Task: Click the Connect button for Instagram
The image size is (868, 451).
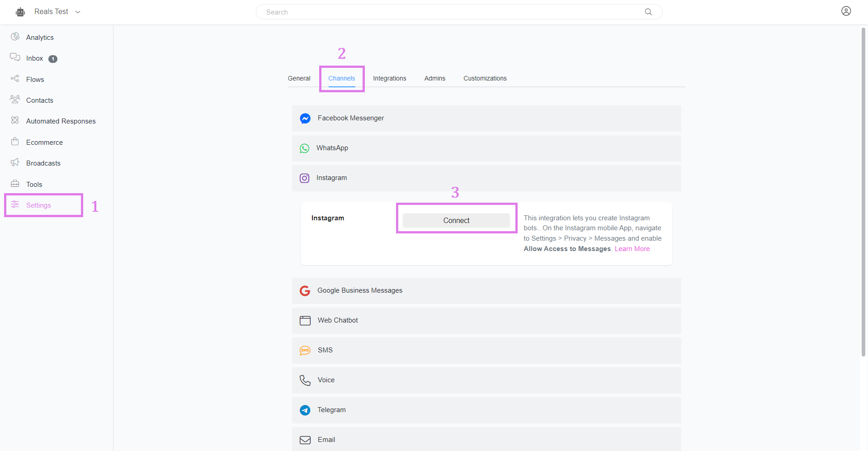Action: click(x=456, y=220)
